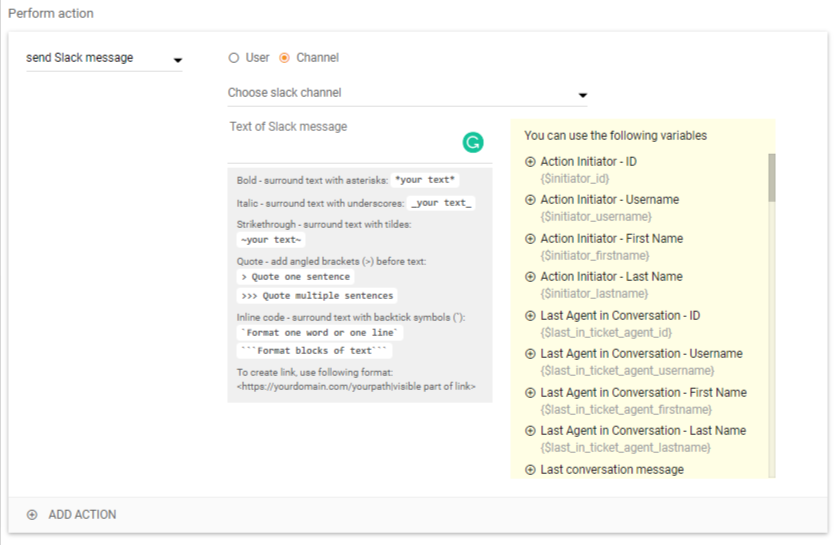
Task: Insert Last conversation message plus icon
Action: pyautogui.click(x=530, y=470)
